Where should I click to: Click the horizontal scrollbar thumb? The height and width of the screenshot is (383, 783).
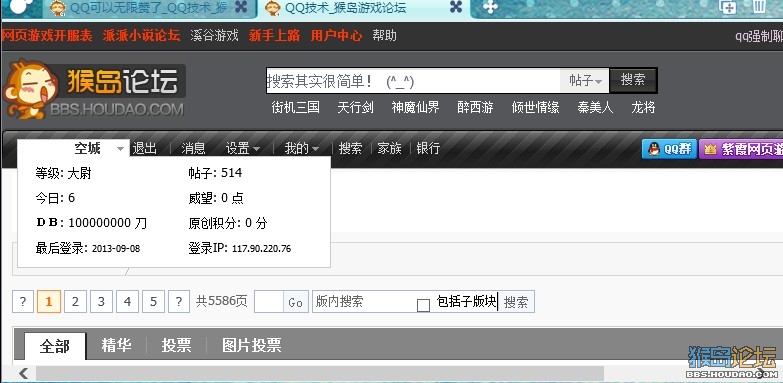pyautogui.click(x=320, y=373)
